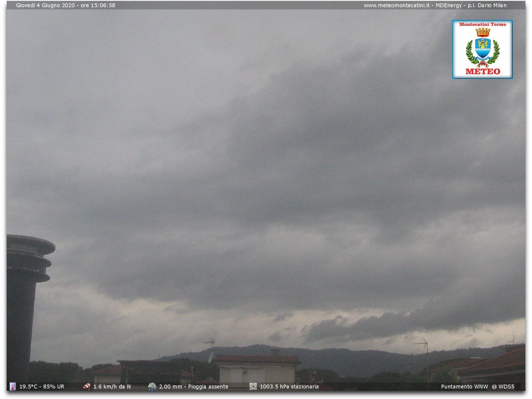
Task: Click the windsock wind speed icon
Action: coord(87,386)
